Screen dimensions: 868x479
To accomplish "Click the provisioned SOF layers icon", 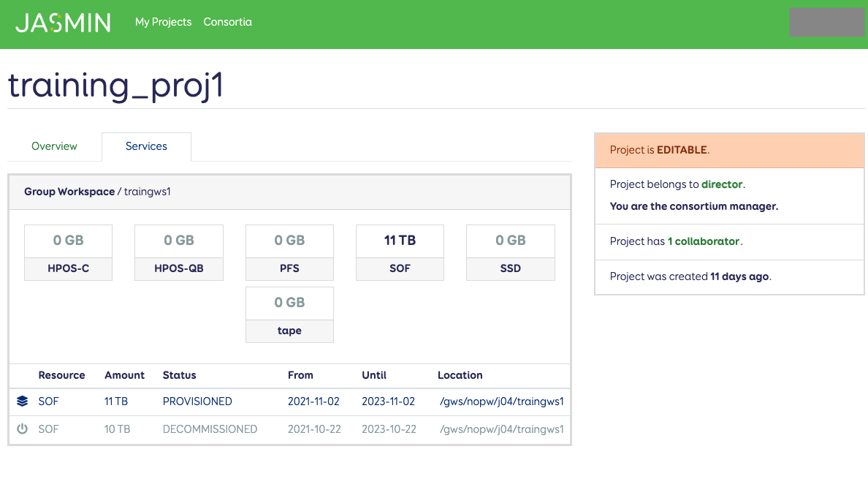I will (22, 401).
